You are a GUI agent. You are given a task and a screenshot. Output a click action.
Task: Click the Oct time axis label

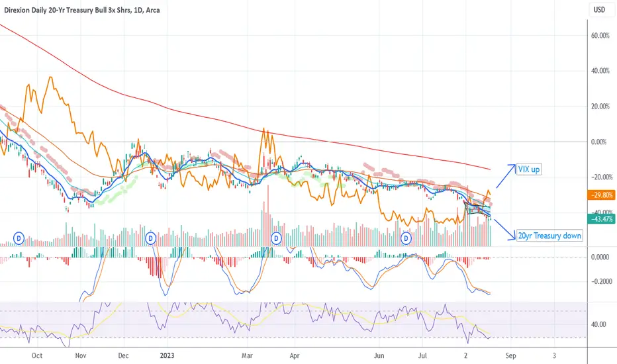click(37, 355)
